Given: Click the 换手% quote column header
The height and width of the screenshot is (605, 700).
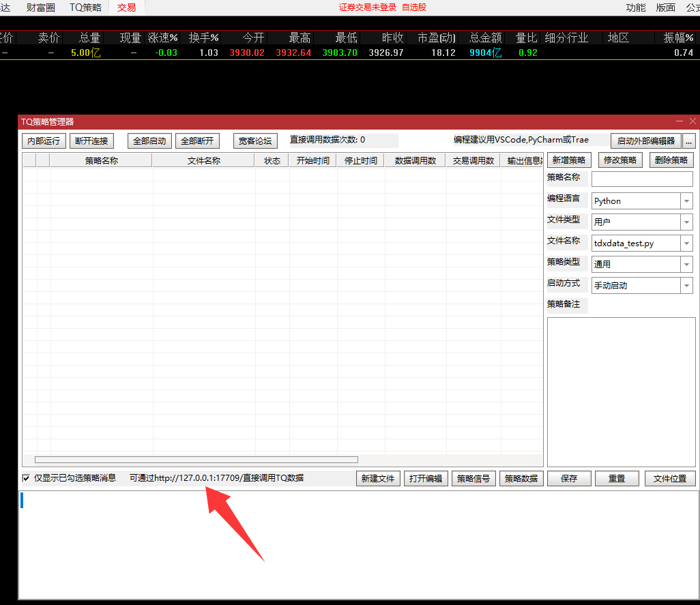Looking at the screenshot, I should 203,38.
